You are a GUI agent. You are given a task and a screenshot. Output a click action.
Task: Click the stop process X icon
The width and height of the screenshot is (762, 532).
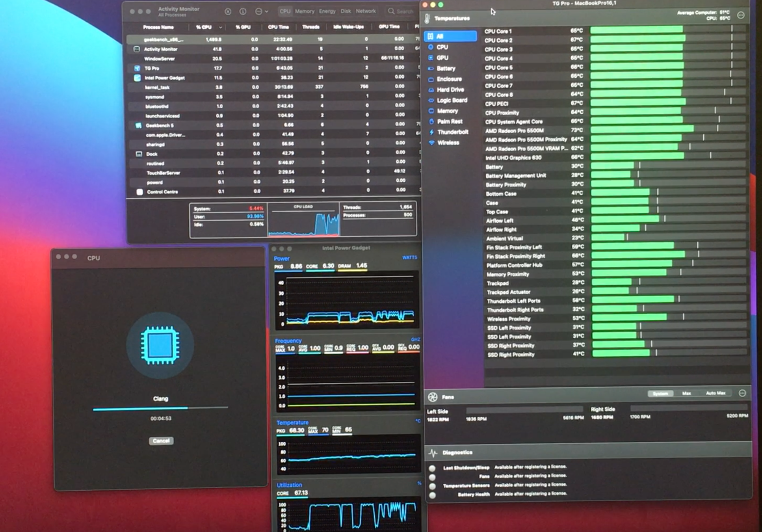(228, 11)
